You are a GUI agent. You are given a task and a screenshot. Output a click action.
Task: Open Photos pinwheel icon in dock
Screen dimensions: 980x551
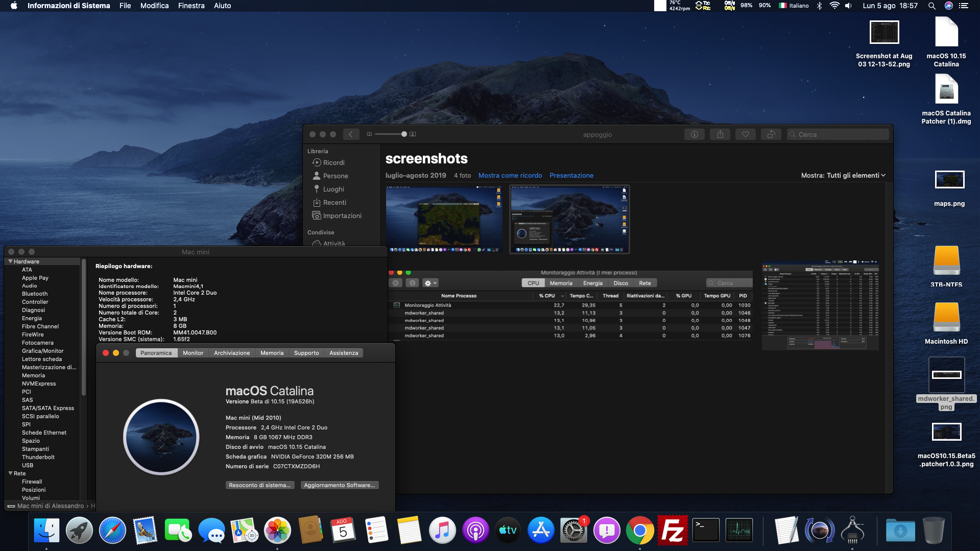pyautogui.click(x=277, y=531)
